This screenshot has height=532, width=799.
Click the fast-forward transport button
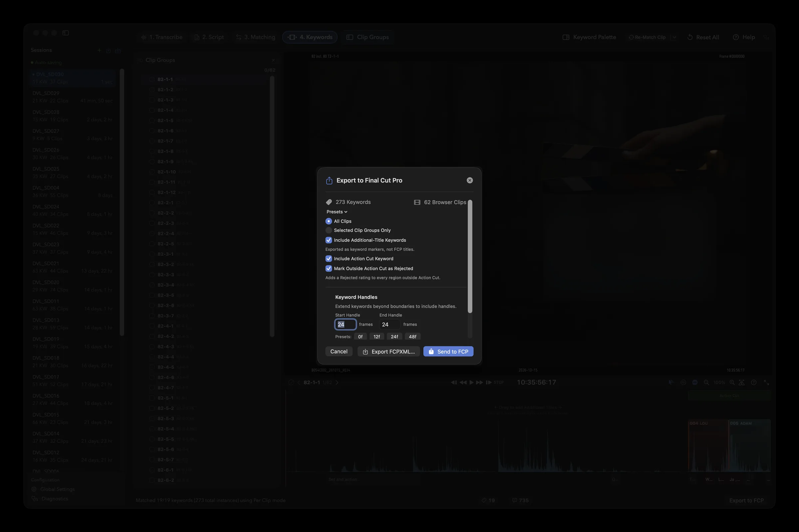(x=479, y=382)
